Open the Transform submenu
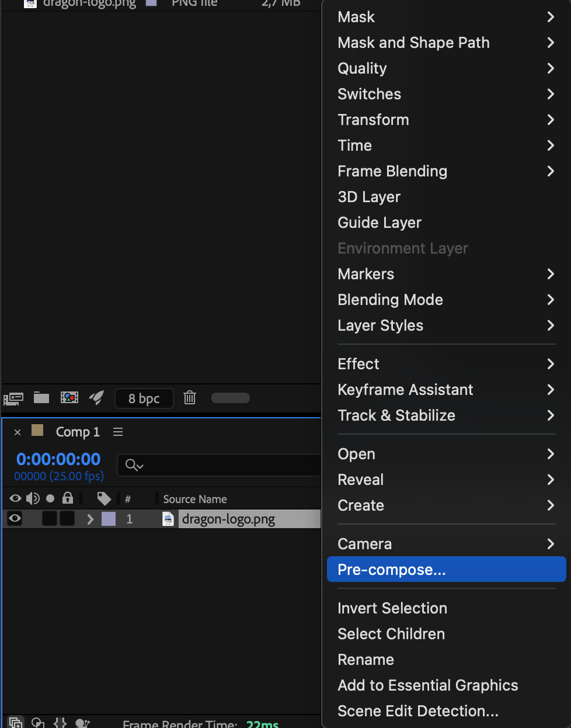571x728 pixels. tap(446, 120)
